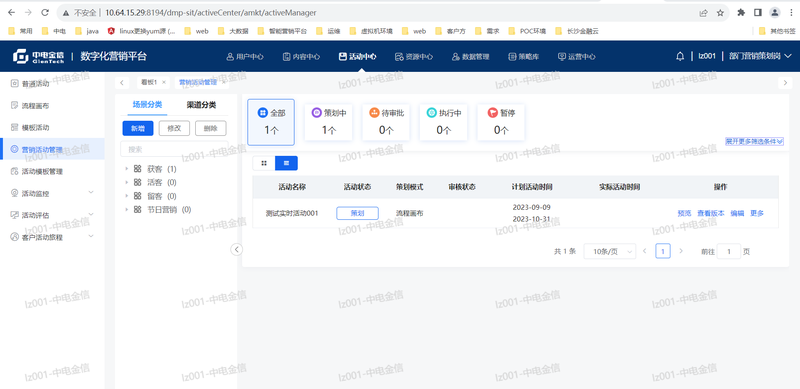Click the notification bell icon
Viewport: 800px width, 389px height.
click(680, 56)
